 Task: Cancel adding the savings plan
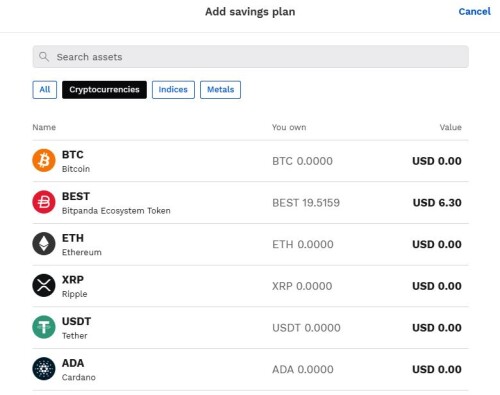pos(474,12)
